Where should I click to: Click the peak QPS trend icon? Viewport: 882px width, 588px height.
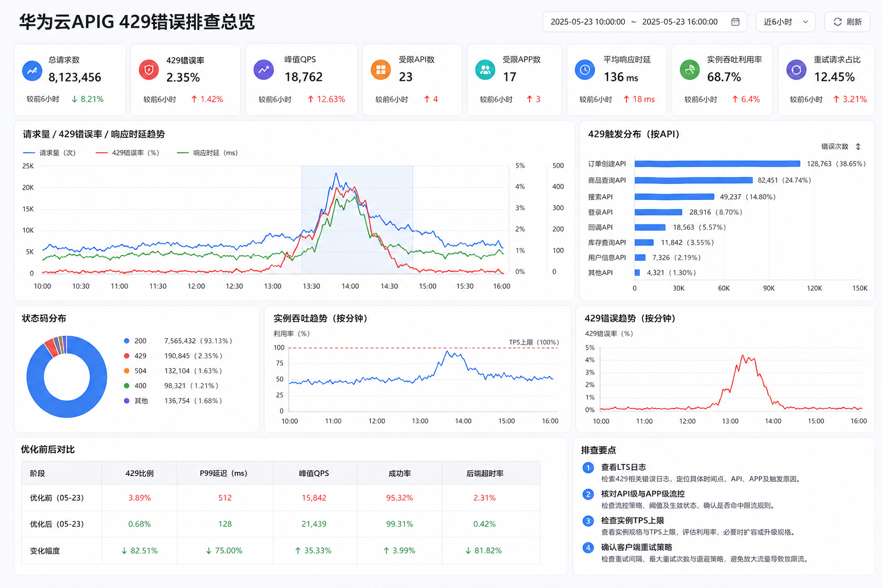click(264, 70)
